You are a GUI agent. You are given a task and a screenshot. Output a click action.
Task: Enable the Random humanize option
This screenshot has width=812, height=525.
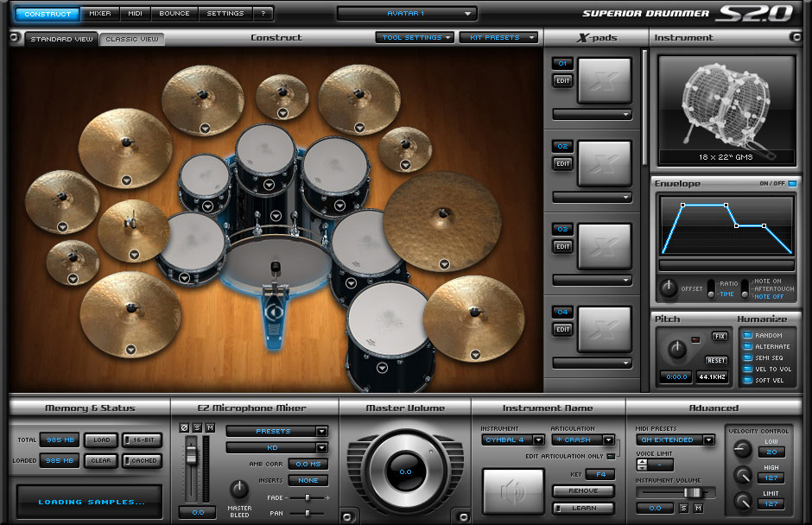click(x=746, y=335)
